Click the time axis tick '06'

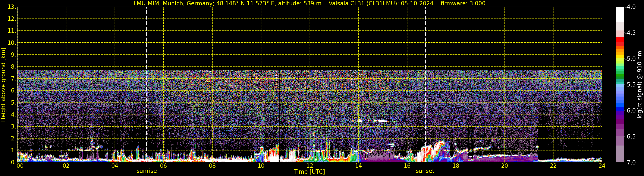pyautogui.click(x=163, y=166)
